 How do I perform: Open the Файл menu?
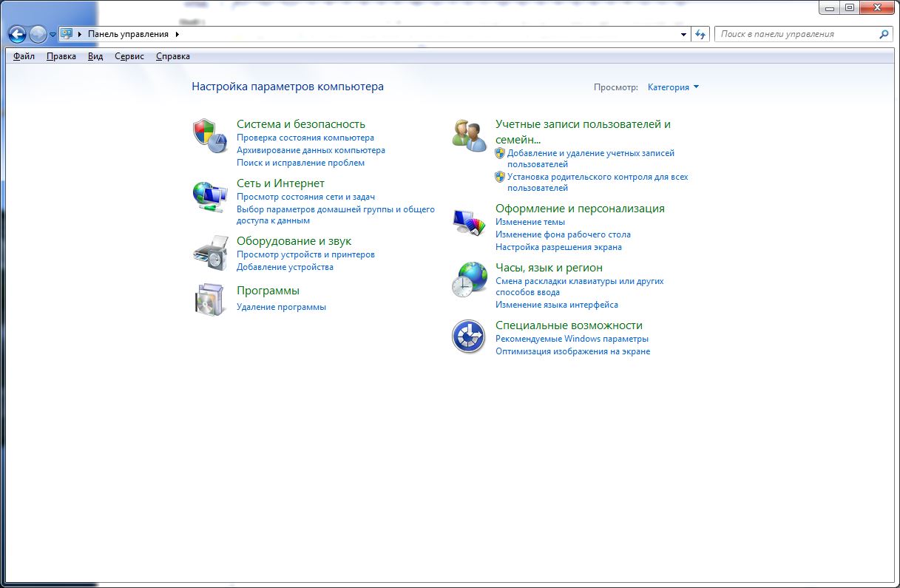click(x=24, y=56)
